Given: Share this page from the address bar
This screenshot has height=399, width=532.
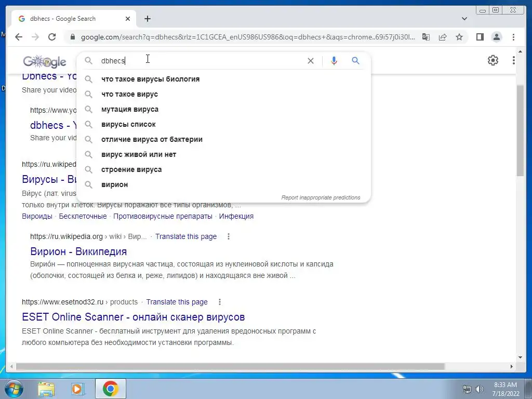Looking at the screenshot, I should [x=443, y=37].
